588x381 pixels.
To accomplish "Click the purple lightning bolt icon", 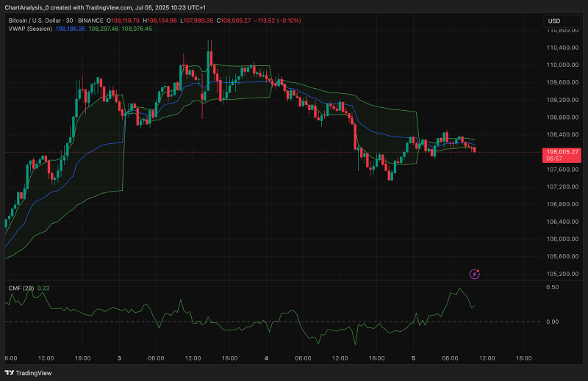I will (x=474, y=274).
